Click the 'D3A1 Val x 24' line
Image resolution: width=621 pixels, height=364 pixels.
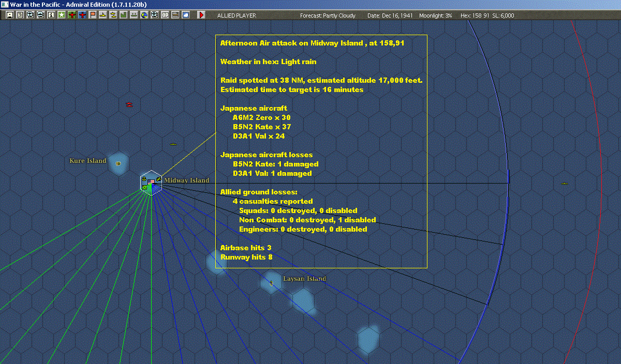point(259,136)
